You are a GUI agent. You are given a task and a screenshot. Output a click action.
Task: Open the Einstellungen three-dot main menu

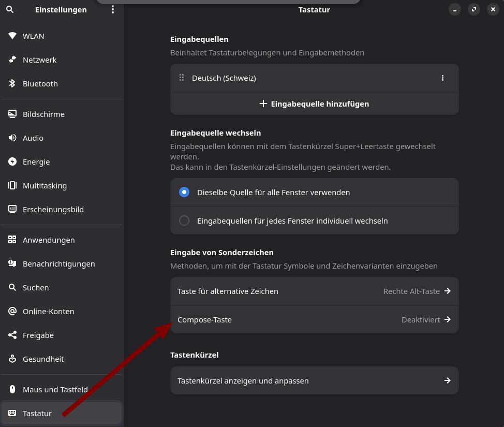tap(113, 9)
